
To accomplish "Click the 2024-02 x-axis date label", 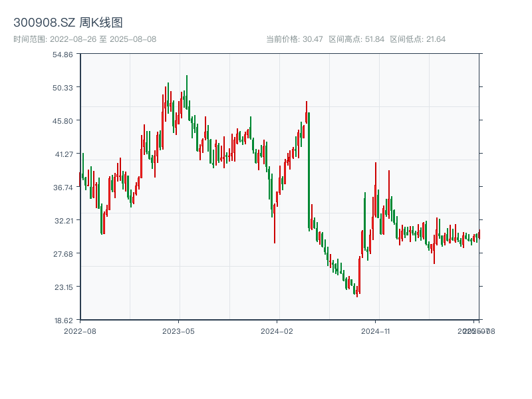I will (x=277, y=331).
